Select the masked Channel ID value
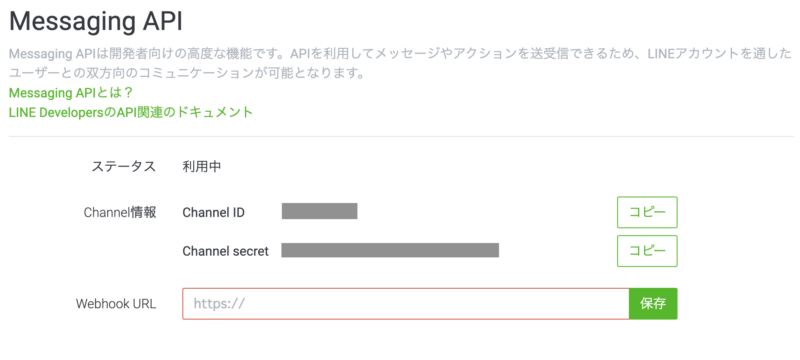This screenshot has height=360, width=800. (x=319, y=211)
